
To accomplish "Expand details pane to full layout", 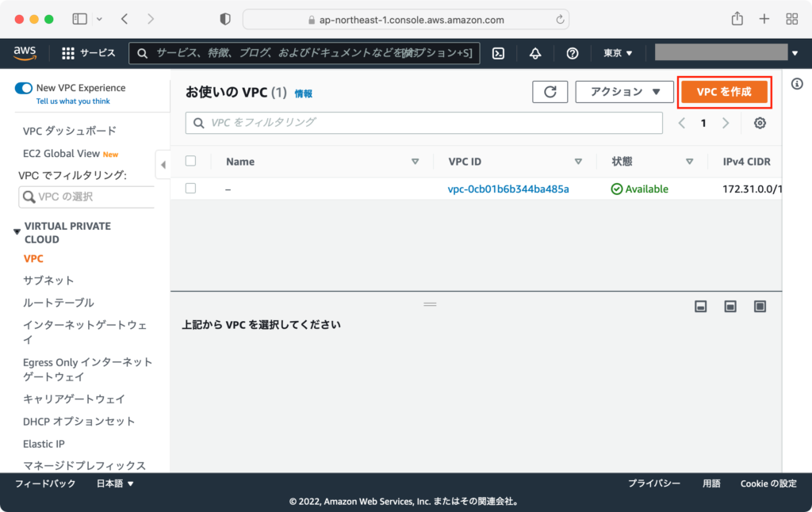I will [760, 307].
